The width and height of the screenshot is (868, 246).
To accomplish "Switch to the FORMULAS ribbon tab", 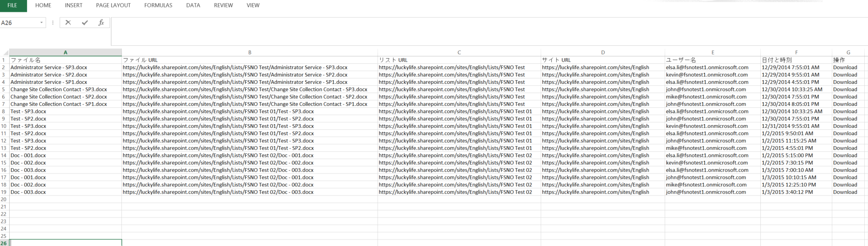I will click(x=158, y=5).
